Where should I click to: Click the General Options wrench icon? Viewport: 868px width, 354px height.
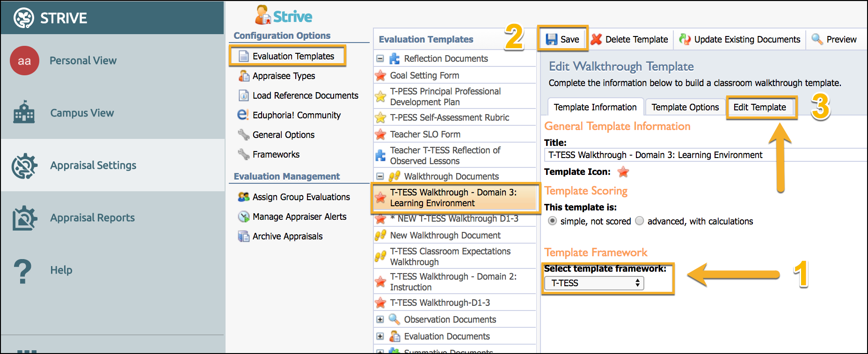[x=244, y=135]
